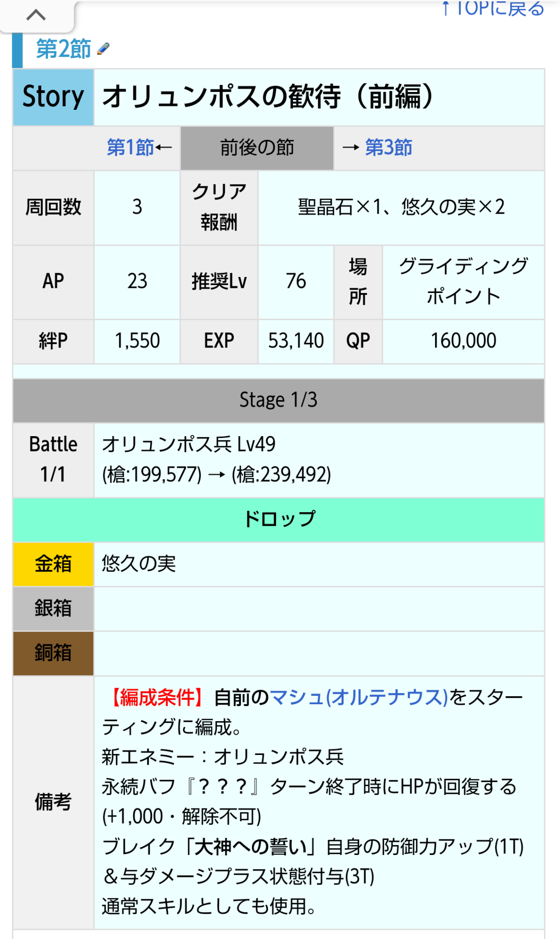Click the silver 銀箱 cell
This screenshot has height=939, width=560.
point(54,608)
